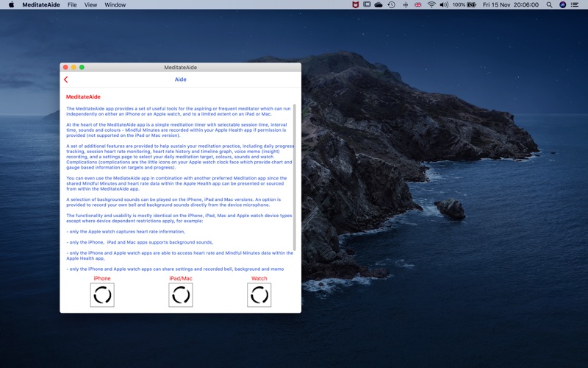Click the UK flag input source icon

(x=417, y=5)
